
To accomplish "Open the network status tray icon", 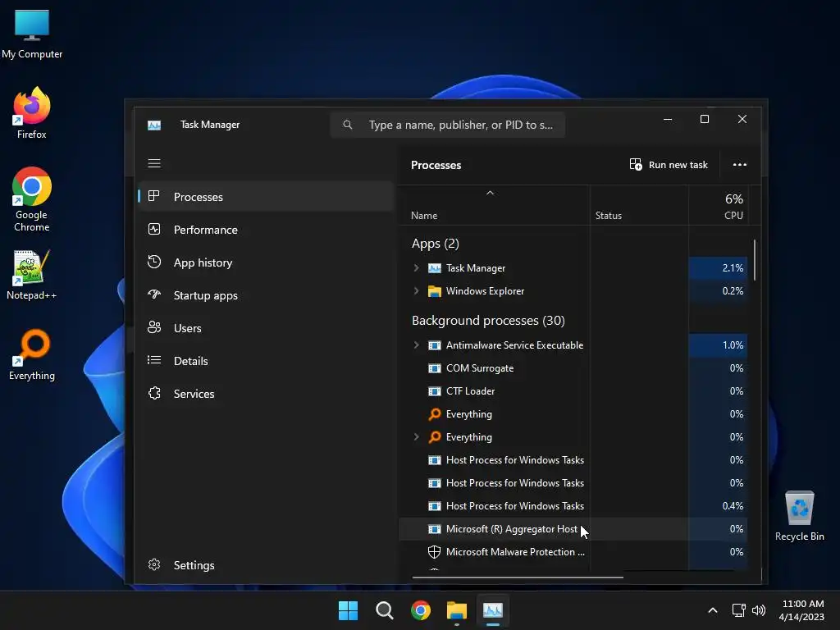I will click(739, 610).
